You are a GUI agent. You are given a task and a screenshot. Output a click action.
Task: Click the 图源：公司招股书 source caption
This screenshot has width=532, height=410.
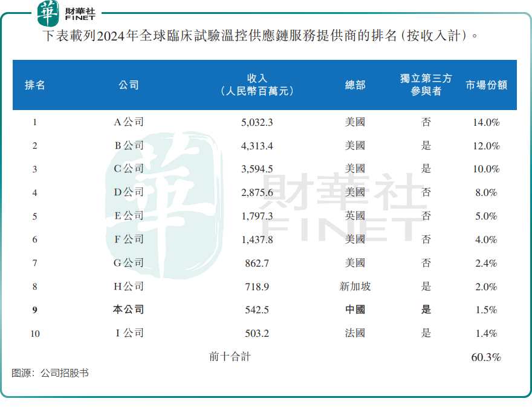coord(50,373)
